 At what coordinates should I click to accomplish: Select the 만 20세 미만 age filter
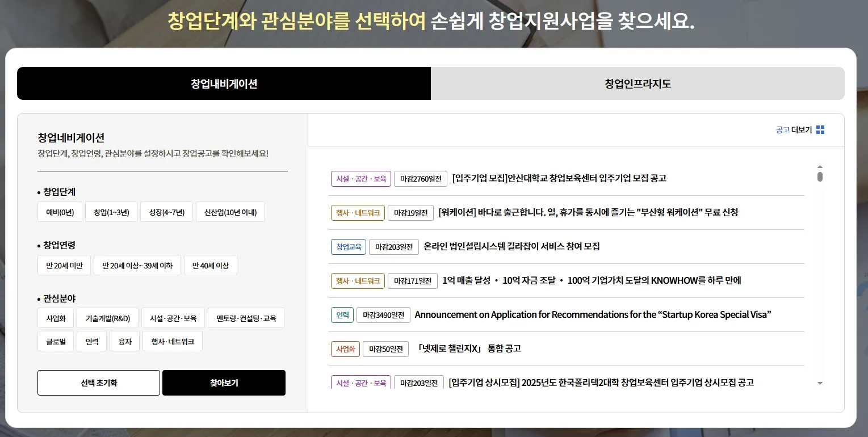point(64,264)
